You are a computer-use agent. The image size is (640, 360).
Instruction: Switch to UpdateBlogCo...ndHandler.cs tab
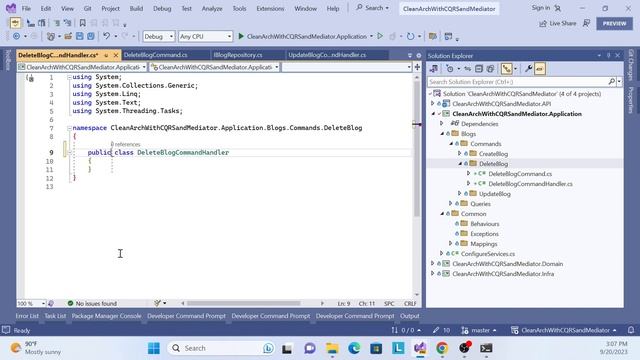click(x=327, y=55)
